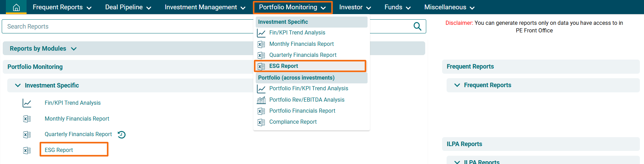644x164 pixels.
Task: Click the search magnifier icon
Action: click(x=417, y=27)
